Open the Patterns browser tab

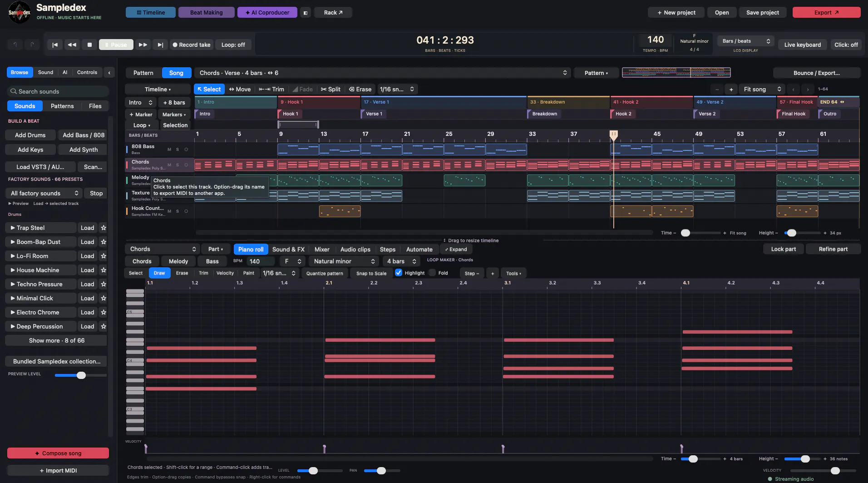click(62, 106)
